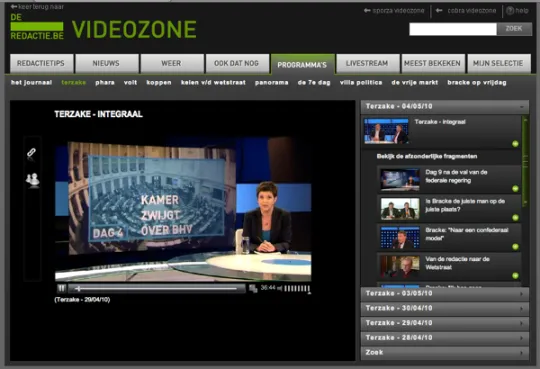Expand the Terzake - 28/04/10 section
This screenshot has height=369, width=540.
[445, 338]
